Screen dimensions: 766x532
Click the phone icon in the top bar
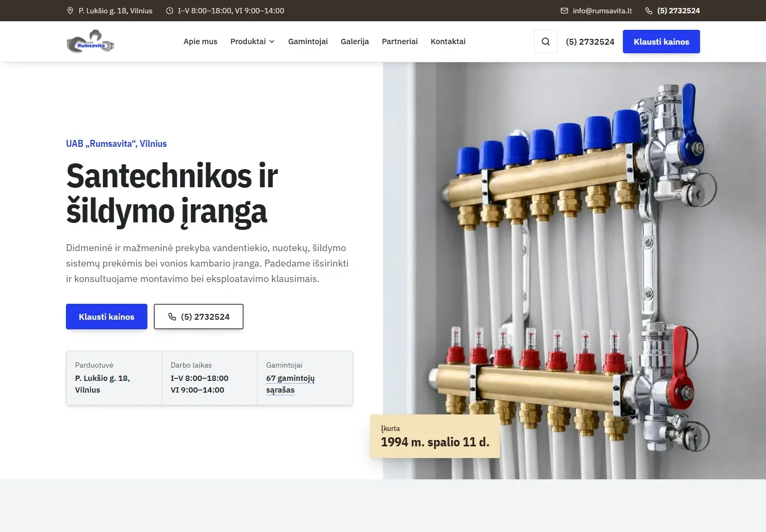tap(649, 11)
